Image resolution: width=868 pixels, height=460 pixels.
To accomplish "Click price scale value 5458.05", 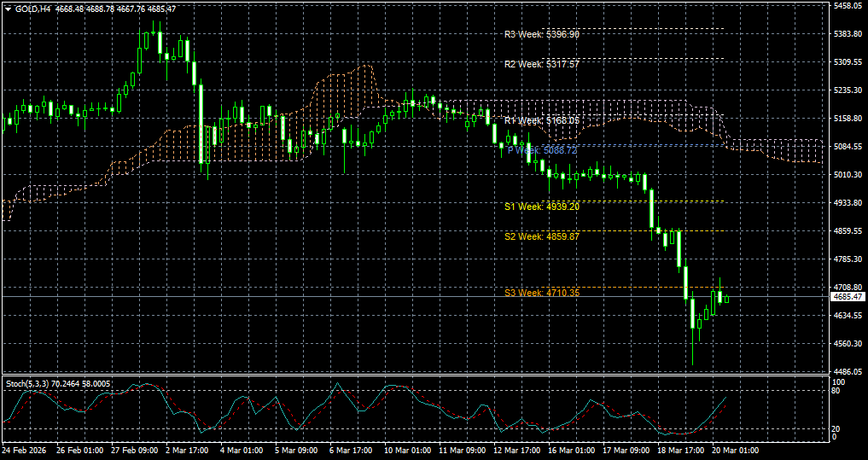I will tap(848, 5).
